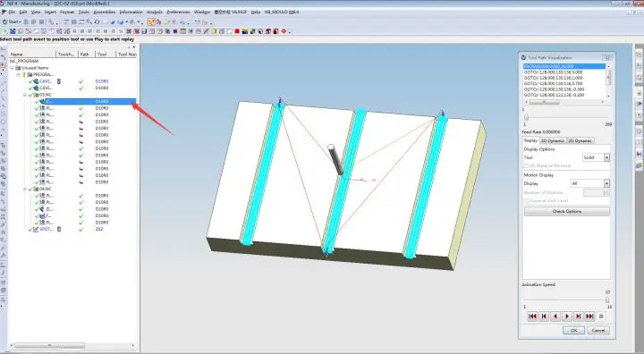
Task: Click the highlighted orange toolbar icon
Action: point(151,21)
